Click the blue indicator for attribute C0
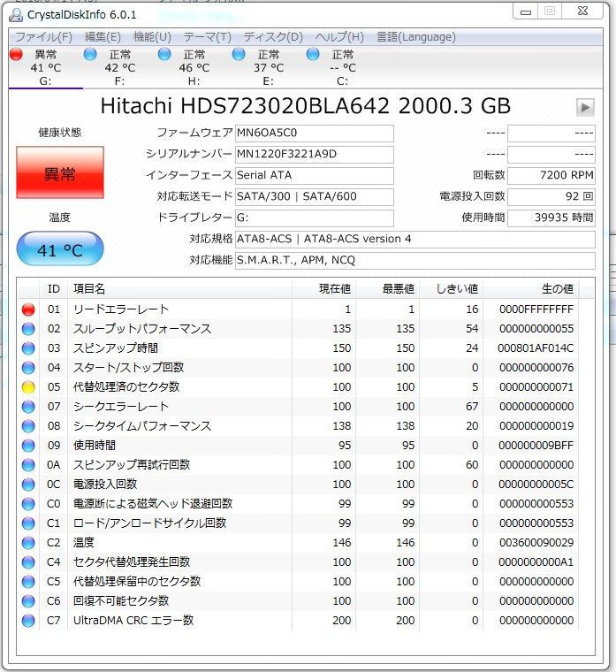The image size is (616, 672). pyautogui.click(x=28, y=504)
